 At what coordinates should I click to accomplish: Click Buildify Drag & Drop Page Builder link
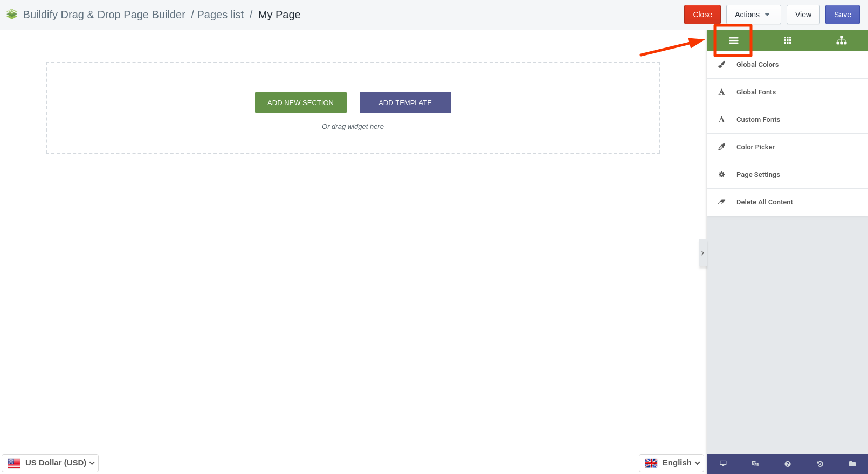tap(104, 15)
